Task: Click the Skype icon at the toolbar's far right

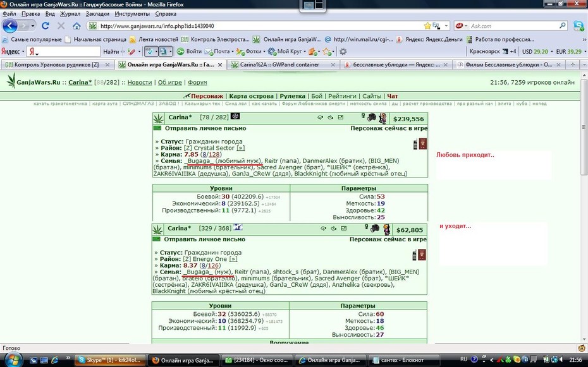Action: (579, 25)
